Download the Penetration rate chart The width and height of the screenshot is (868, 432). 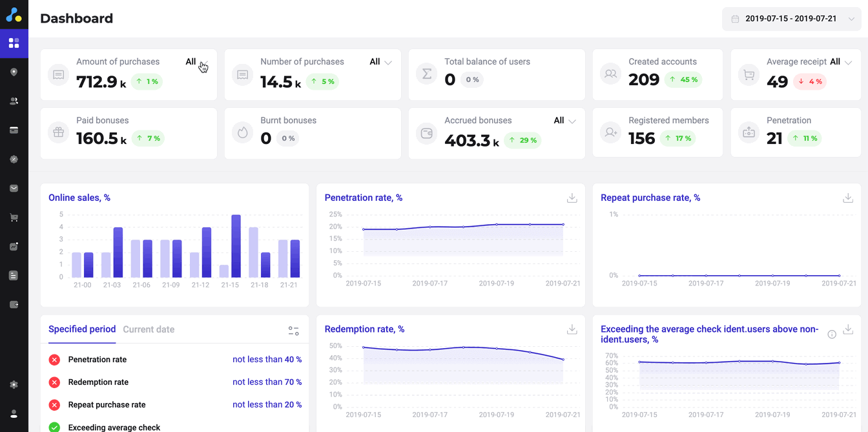[x=572, y=198]
